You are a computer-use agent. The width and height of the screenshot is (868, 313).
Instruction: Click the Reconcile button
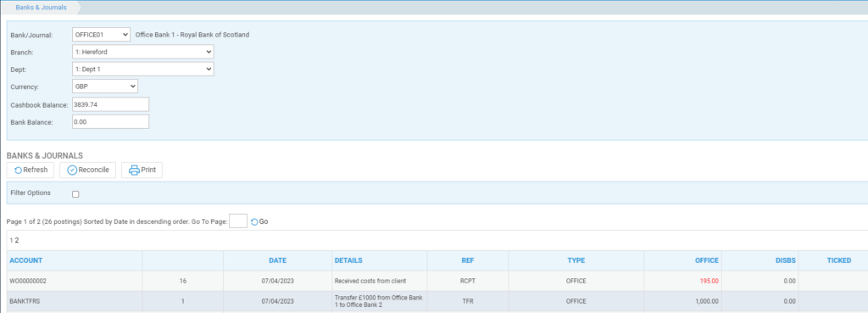87,170
